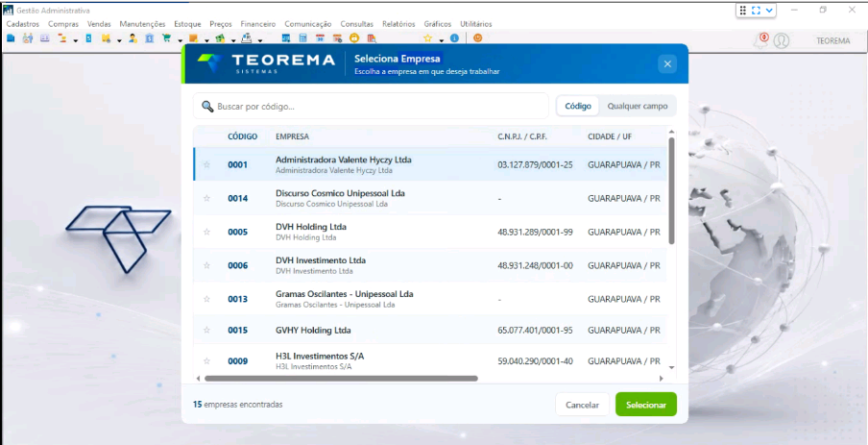The image size is (868, 445).
Task: Click the blue table grid toolbar icon
Action: (x=286, y=38)
